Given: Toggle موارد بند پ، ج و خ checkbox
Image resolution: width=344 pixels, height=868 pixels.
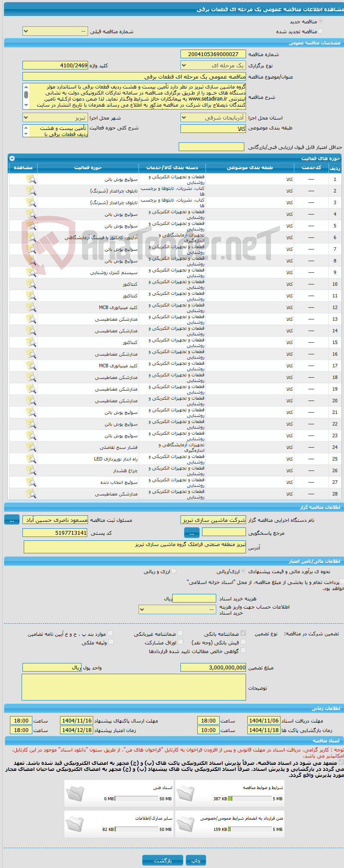Looking at the screenshot, I should (x=111, y=633).
